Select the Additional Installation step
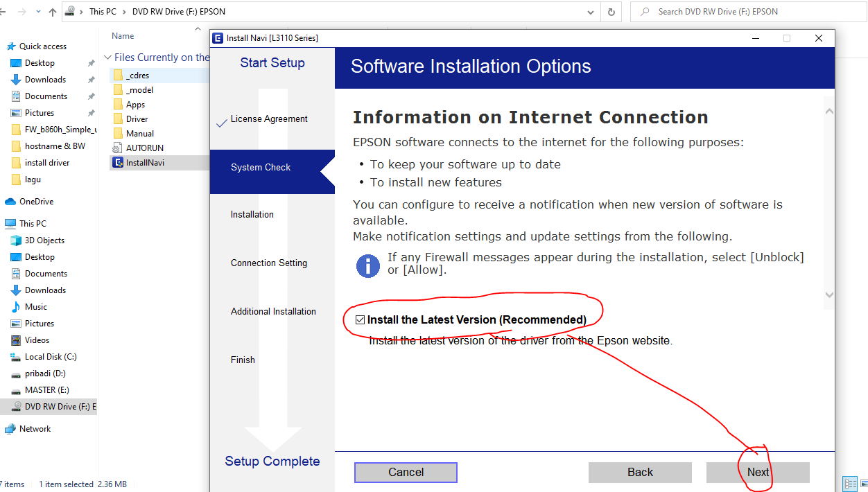Screen dimensions: 868x492 [x=273, y=311]
